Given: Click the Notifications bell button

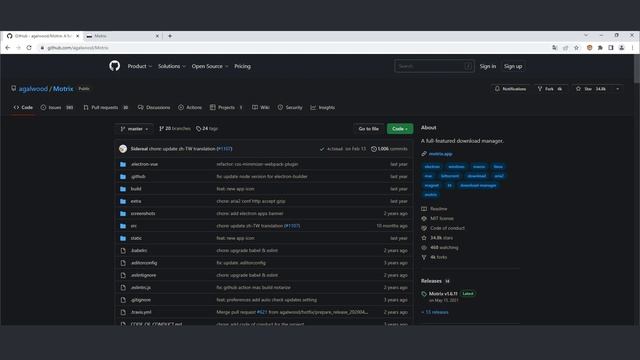Looking at the screenshot, I should [x=510, y=89].
